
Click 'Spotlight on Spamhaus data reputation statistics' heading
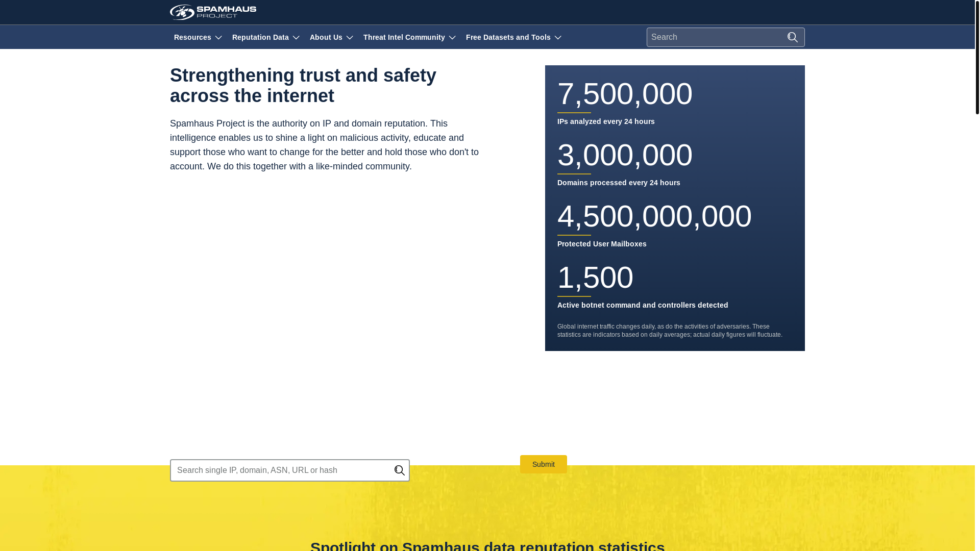click(x=487, y=545)
